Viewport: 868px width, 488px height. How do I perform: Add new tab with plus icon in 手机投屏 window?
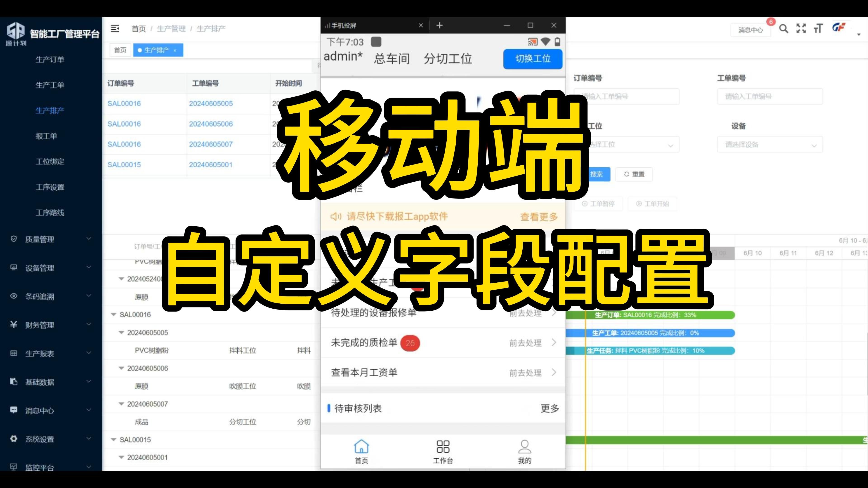click(x=439, y=25)
